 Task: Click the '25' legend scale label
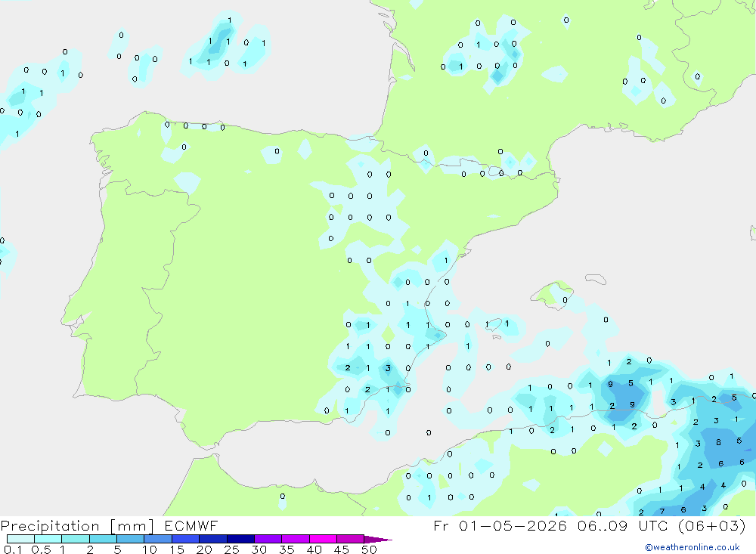[x=231, y=549]
